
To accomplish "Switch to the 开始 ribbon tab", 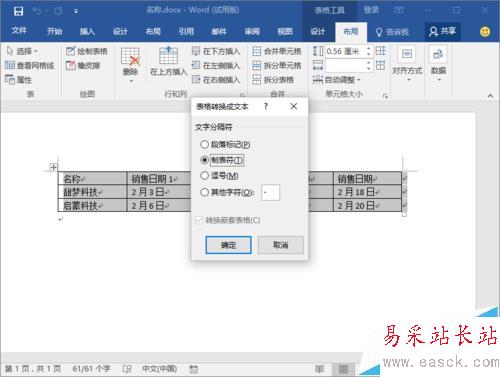I will (54, 32).
